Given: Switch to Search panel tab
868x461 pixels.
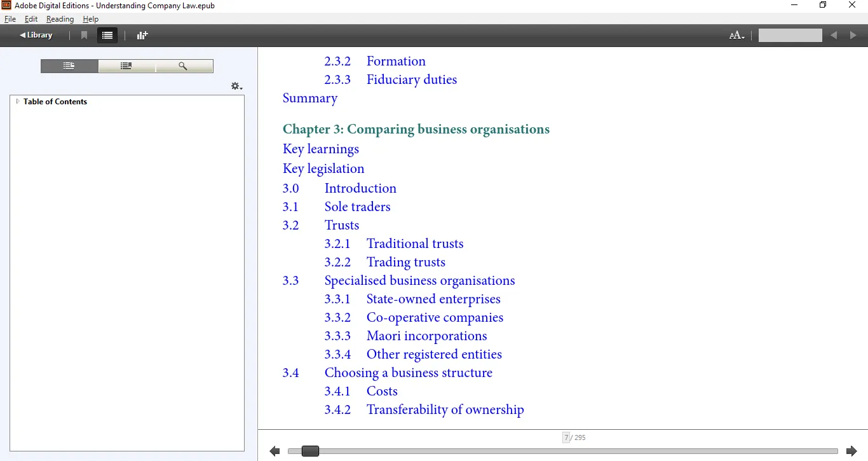Looking at the screenshot, I should 184,66.
